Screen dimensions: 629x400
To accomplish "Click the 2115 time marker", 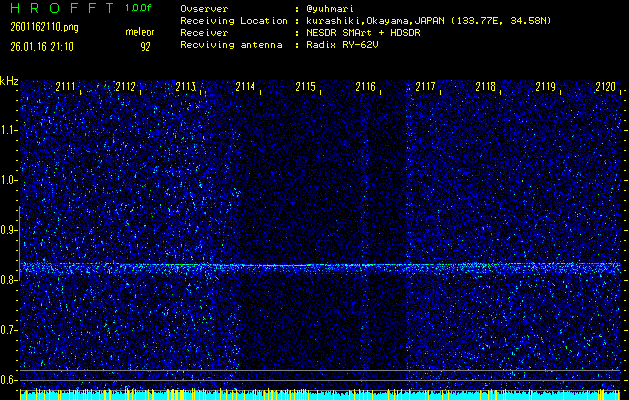I will (x=305, y=87).
